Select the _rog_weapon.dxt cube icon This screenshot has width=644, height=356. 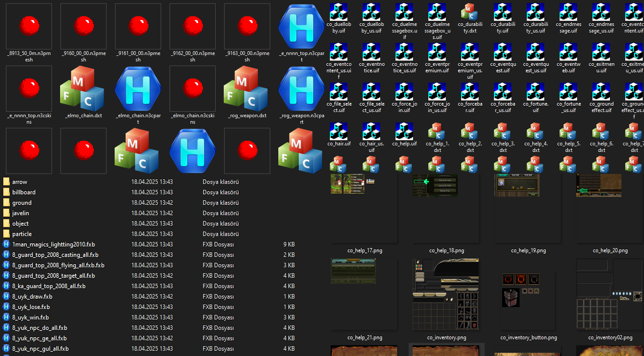click(247, 89)
